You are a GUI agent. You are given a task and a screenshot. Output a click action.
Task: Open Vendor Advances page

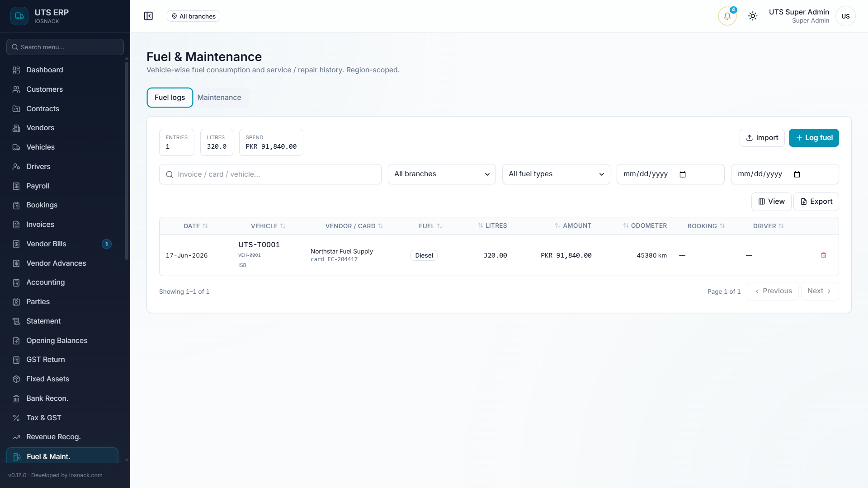[x=62, y=263]
